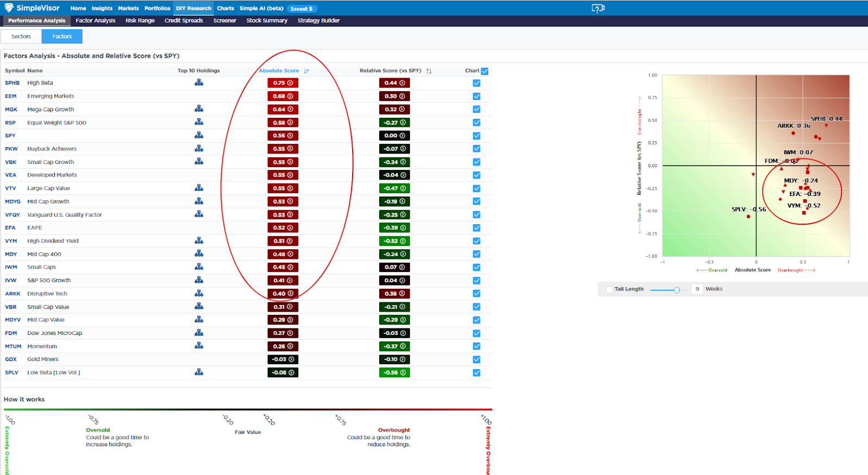868x475 pixels.
Task: Open SPHB top 10 holdings icon
Action: [199, 83]
